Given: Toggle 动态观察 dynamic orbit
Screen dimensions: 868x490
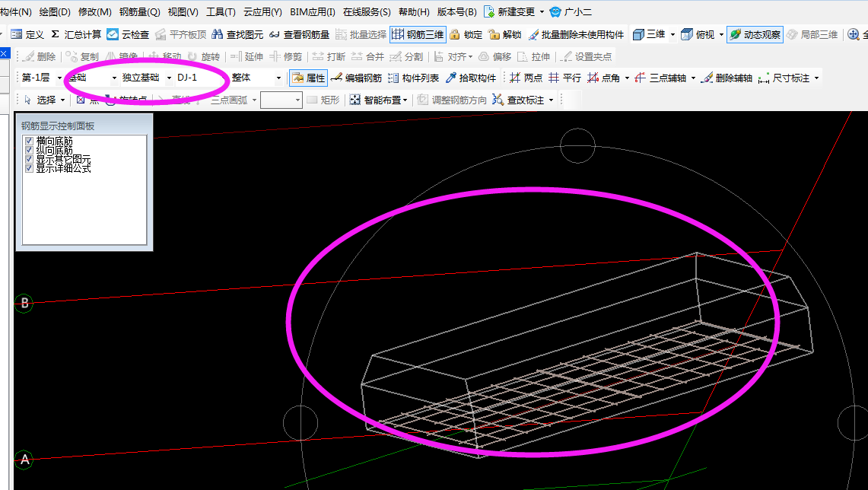Looking at the screenshot, I should [755, 34].
